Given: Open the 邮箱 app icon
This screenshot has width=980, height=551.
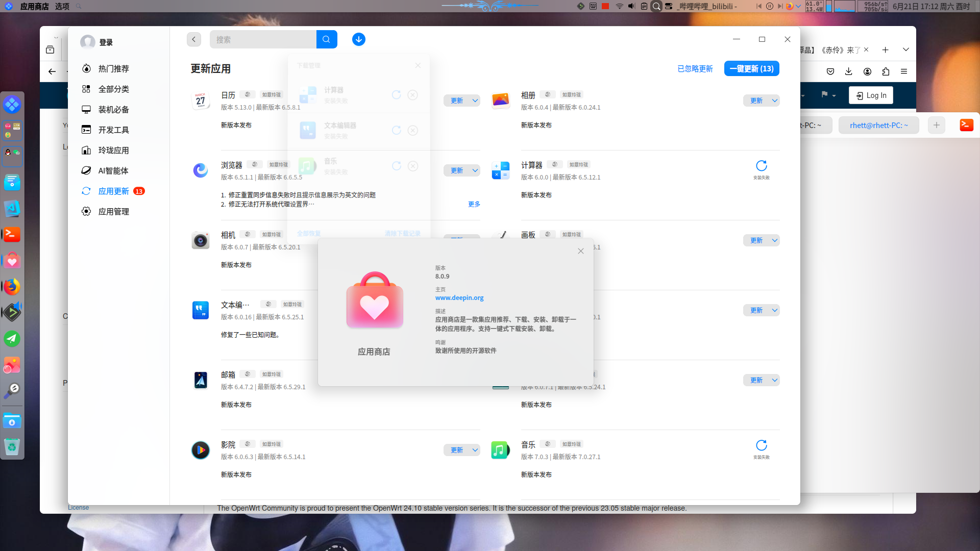Looking at the screenshot, I should [201, 380].
